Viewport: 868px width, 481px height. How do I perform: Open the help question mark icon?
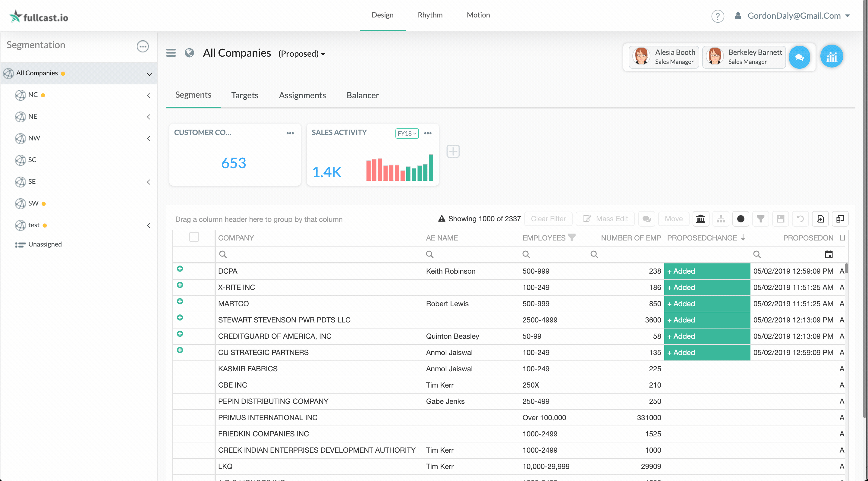coord(717,16)
